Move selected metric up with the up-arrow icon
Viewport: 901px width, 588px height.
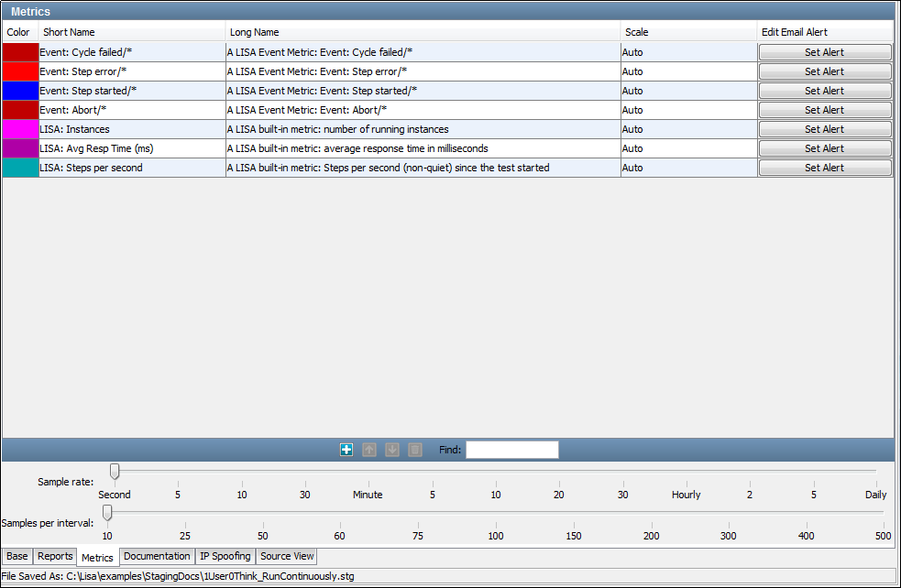click(369, 449)
